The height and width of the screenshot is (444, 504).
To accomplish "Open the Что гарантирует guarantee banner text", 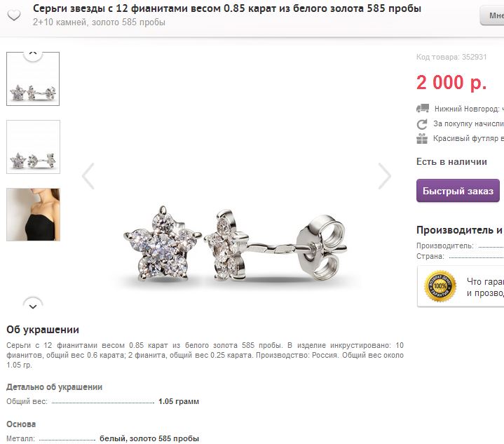I will [x=485, y=287].
